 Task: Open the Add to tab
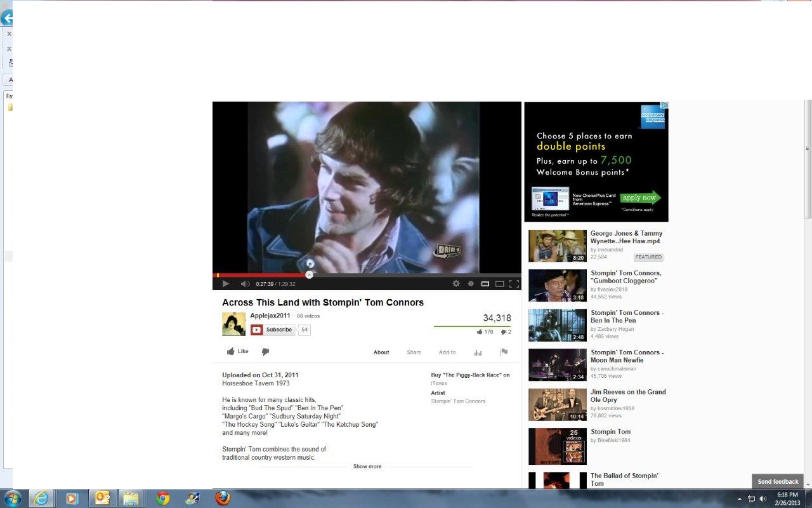pyautogui.click(x=447, y=352)
